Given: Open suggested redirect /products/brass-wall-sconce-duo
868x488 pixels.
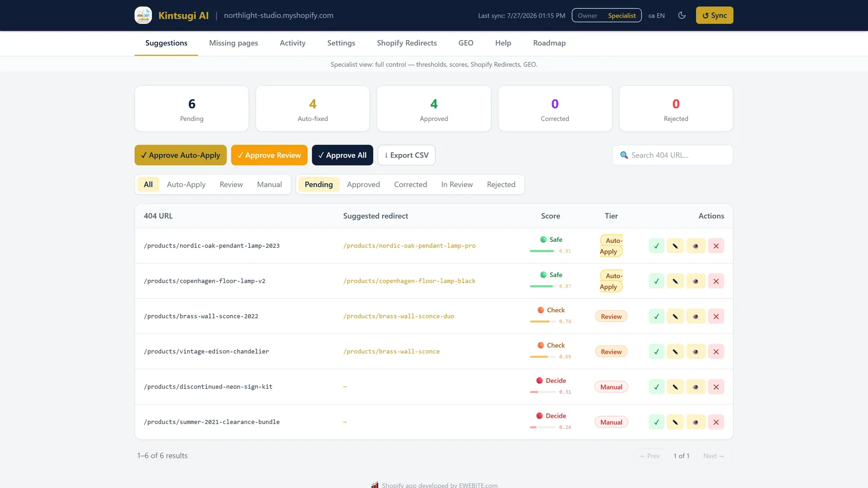Looking at the screenshot, I should coord(399,317).
